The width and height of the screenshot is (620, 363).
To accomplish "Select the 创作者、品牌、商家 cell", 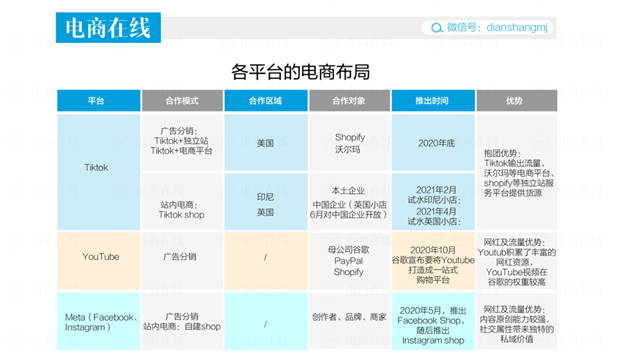I will (x=350, y=321).
